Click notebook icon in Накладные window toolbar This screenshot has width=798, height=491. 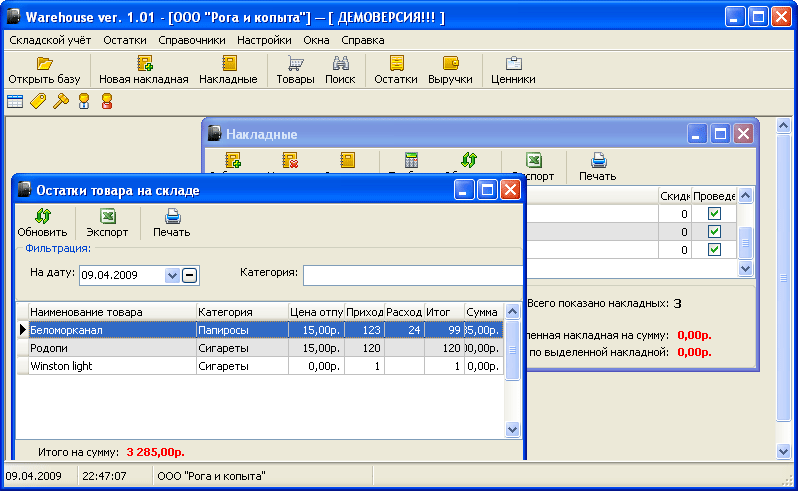pyautogui.click(x=348, y=160)
